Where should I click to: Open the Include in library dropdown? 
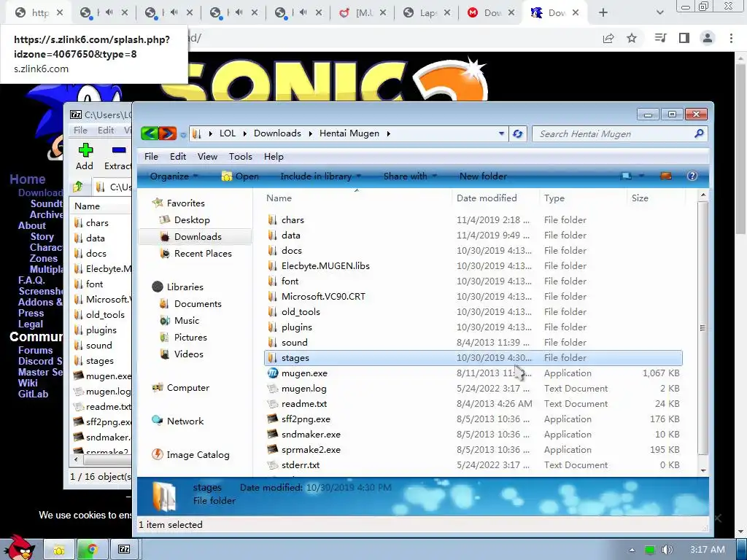click(x=321, y=176)
